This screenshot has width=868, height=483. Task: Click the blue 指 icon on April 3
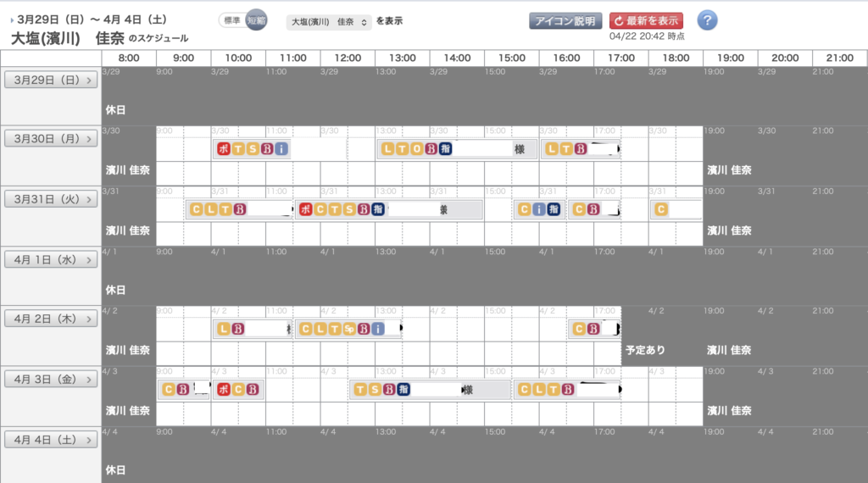point(404,390)
